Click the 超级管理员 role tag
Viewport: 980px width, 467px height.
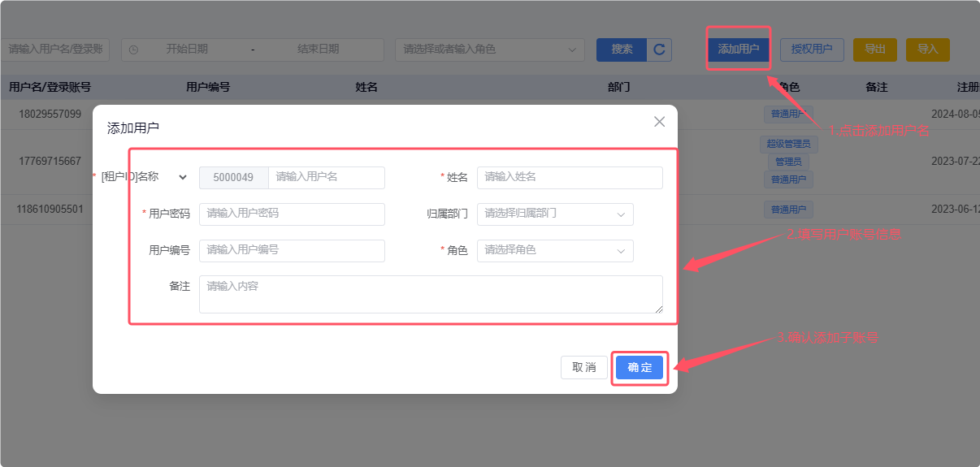click(789, 145)
